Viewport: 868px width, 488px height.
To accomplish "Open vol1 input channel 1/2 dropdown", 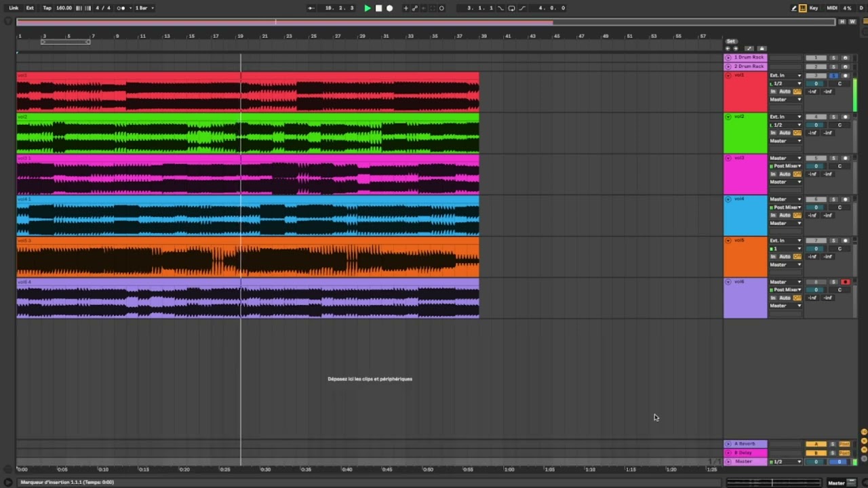I will pyautogui.click(x=785, y=83).
